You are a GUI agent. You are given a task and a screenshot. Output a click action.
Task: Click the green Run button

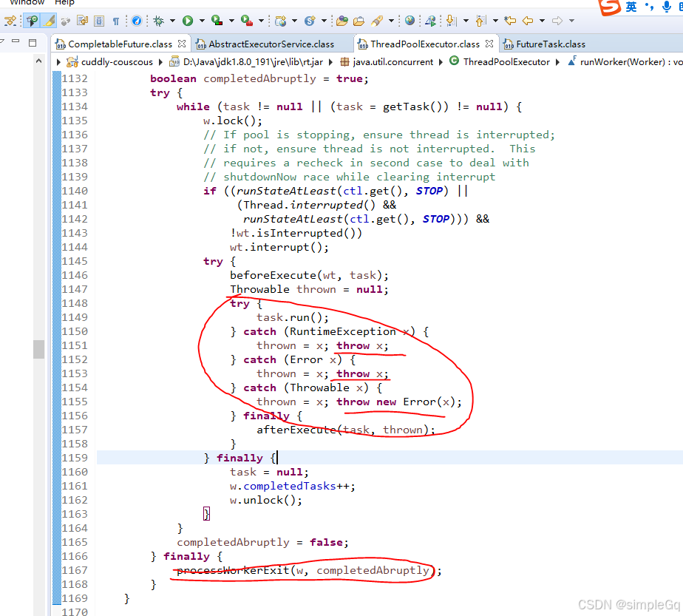[x=188, y=21]
